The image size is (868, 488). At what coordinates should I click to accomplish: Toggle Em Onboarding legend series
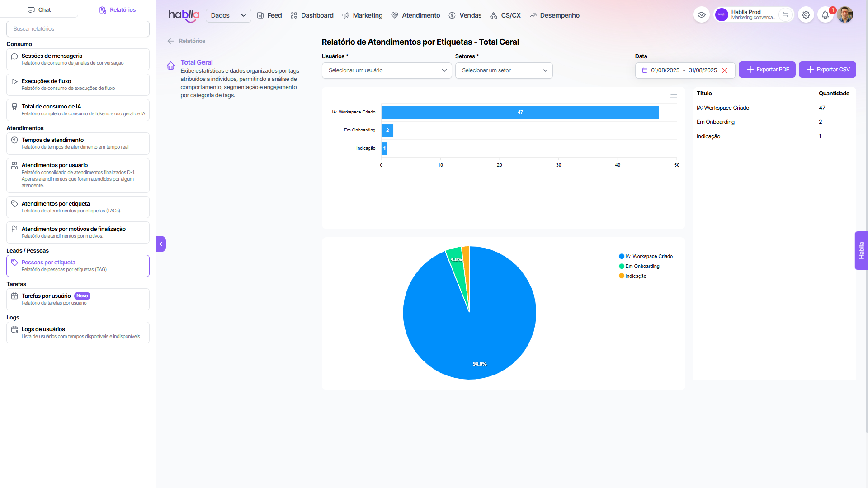coord(642,266)
